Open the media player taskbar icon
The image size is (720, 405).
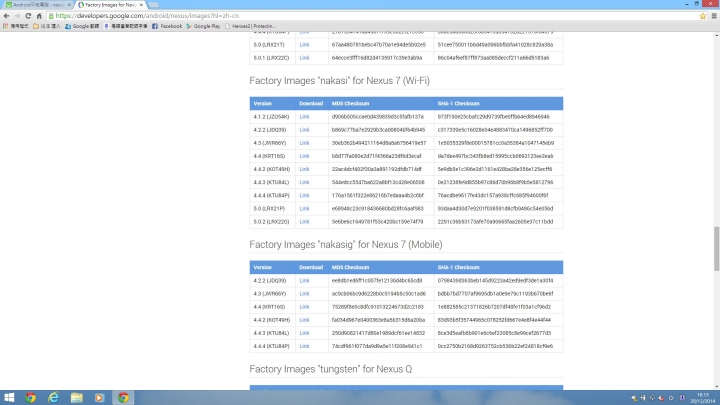[x=99, y=398]
